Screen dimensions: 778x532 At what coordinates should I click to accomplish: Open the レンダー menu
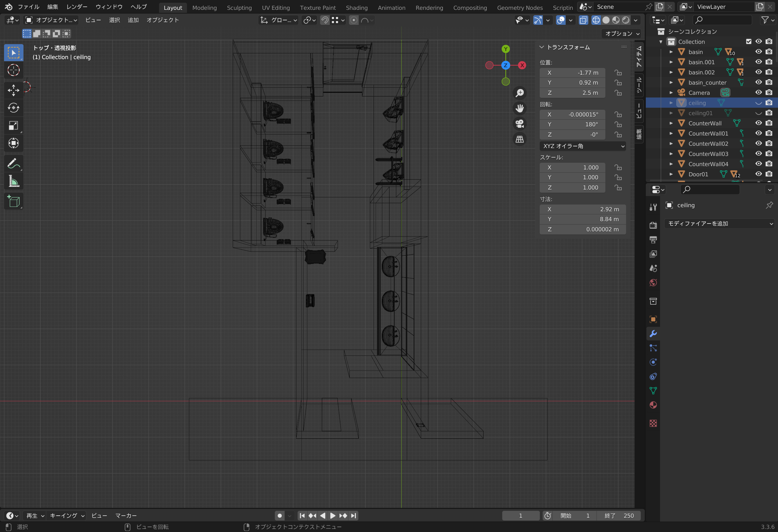(x=77, y=7)
